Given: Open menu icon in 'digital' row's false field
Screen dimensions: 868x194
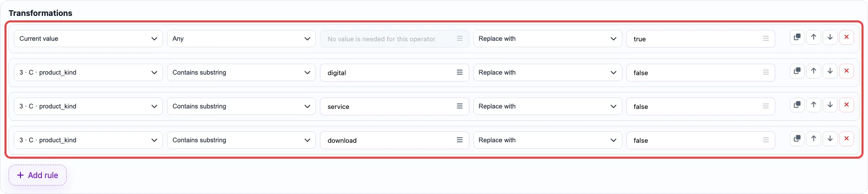Looking at the screenshot, I should [766, 73].
